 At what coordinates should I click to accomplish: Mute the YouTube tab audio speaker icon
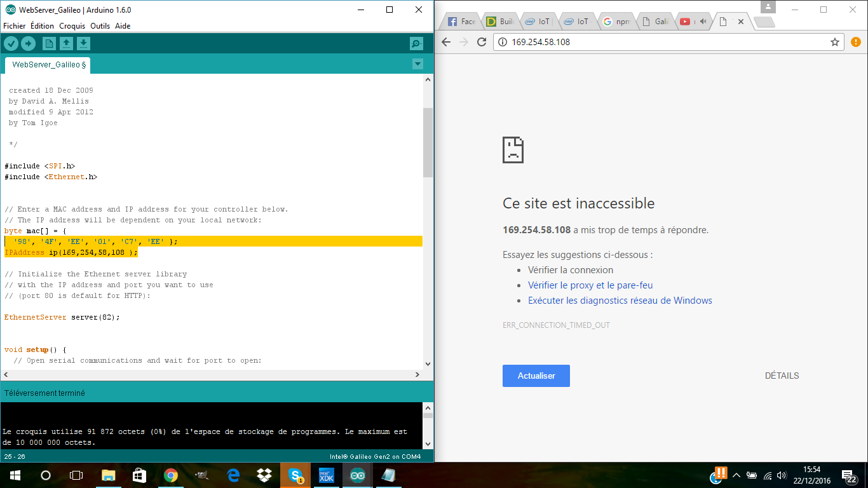(x=703, y=22)
